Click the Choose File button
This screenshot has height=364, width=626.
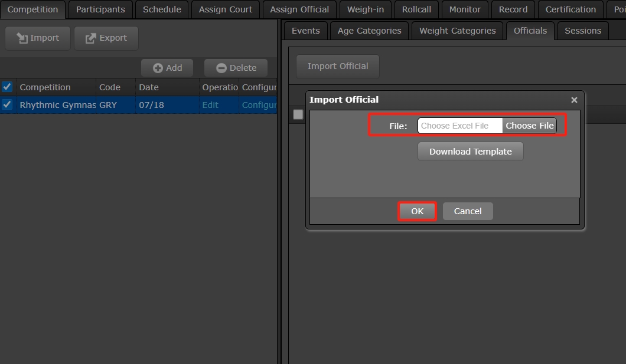click(529, 126)
